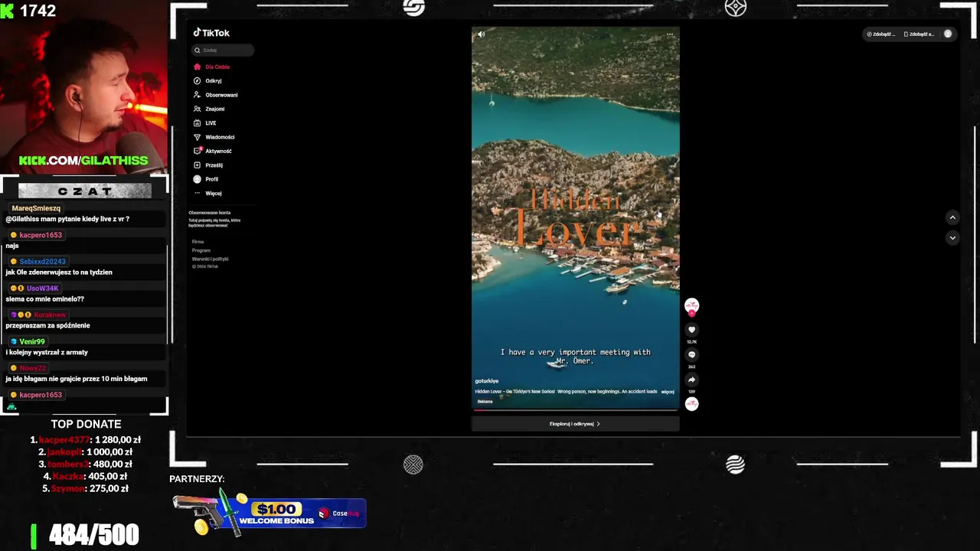The image size is (980, 551).
Task: Open comments with the speech bubble icon
Action: [x=691, y=355]
